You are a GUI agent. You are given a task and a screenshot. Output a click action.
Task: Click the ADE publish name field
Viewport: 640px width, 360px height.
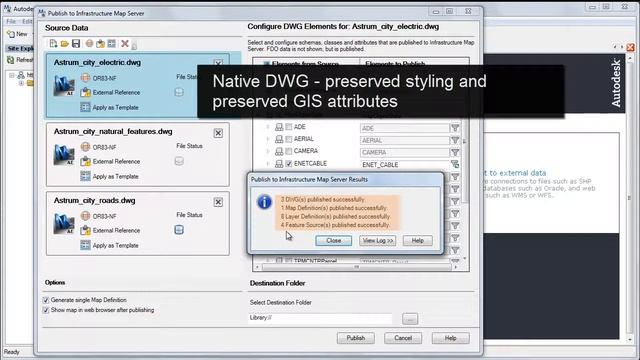(404, 128)
